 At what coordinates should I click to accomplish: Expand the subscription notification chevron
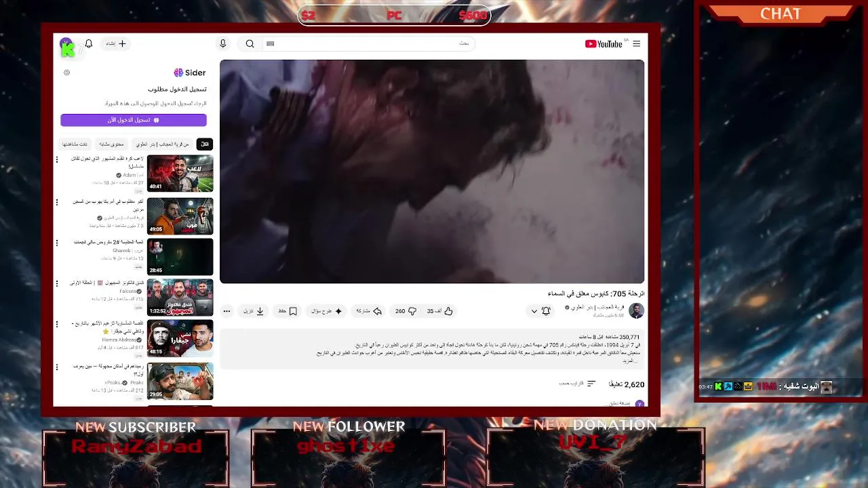click(x=534, y=311)
